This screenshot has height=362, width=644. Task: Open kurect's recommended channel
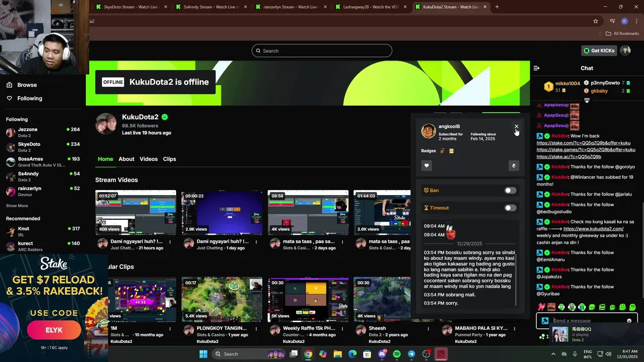(43, 246)
